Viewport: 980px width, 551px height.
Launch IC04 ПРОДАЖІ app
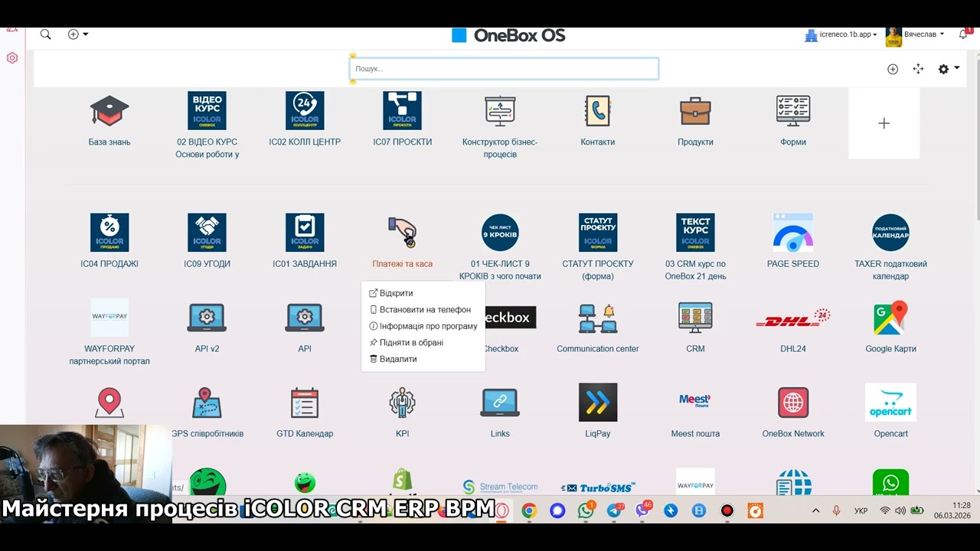[x=109, y=233]
